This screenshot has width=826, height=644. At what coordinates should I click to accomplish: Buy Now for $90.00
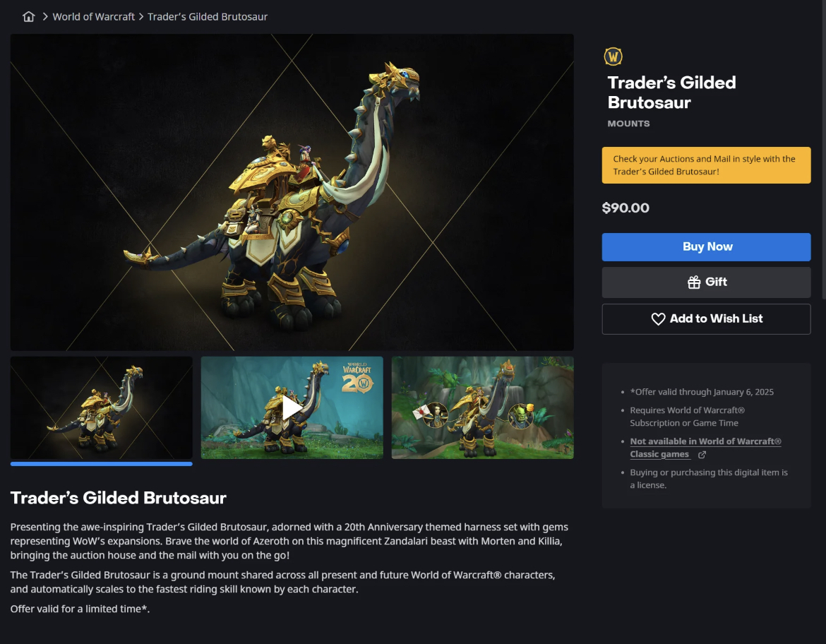(x=706, y=246)
